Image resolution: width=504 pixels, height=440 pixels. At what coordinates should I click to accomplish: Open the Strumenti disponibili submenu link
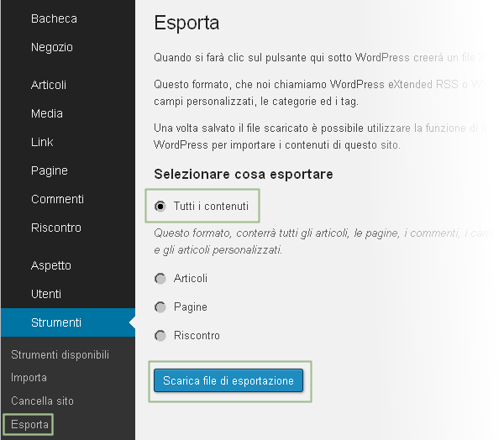point(60,354)
